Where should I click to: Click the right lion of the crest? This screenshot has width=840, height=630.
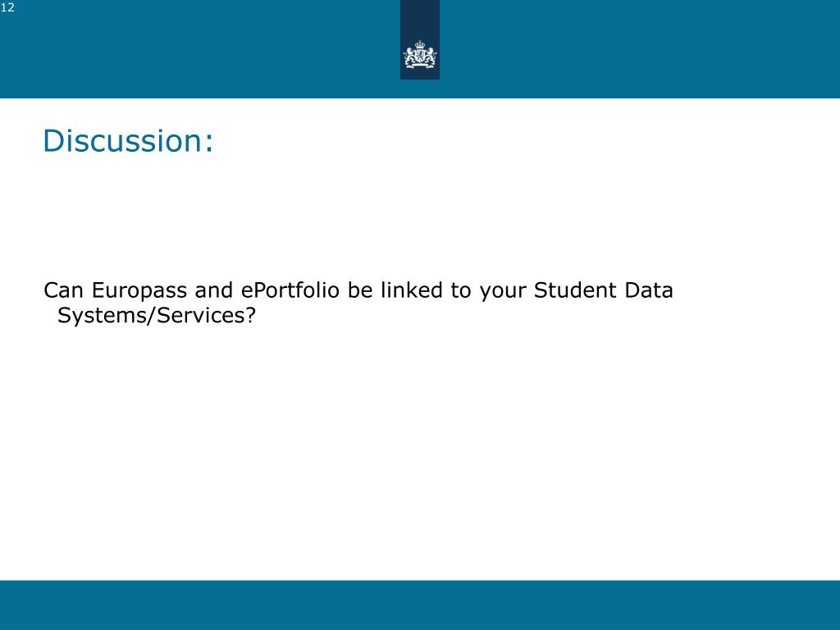point(431,57)
